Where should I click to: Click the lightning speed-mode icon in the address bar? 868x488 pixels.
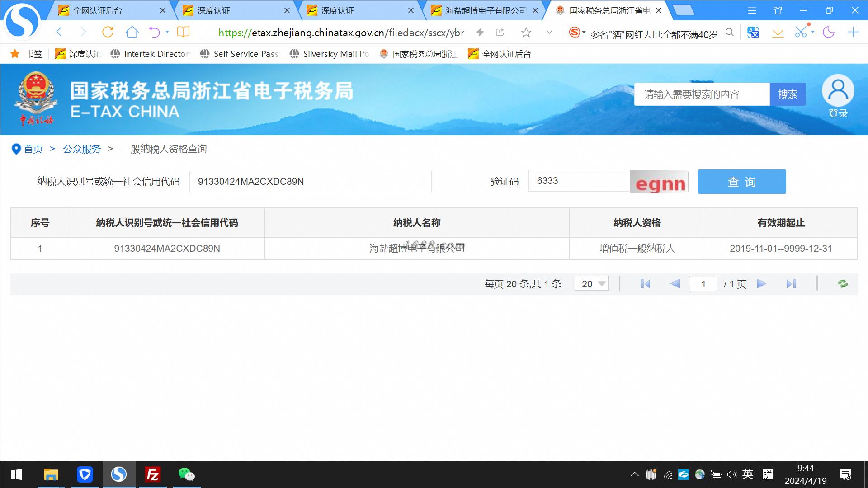[480, 32]
